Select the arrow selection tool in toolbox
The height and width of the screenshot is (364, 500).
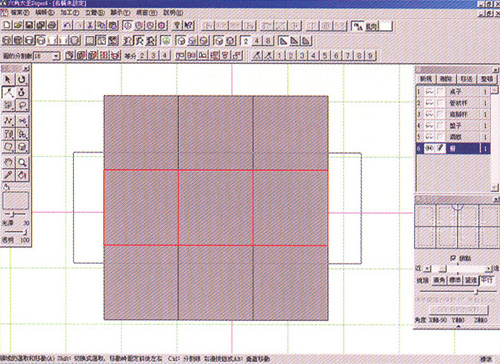8,79
